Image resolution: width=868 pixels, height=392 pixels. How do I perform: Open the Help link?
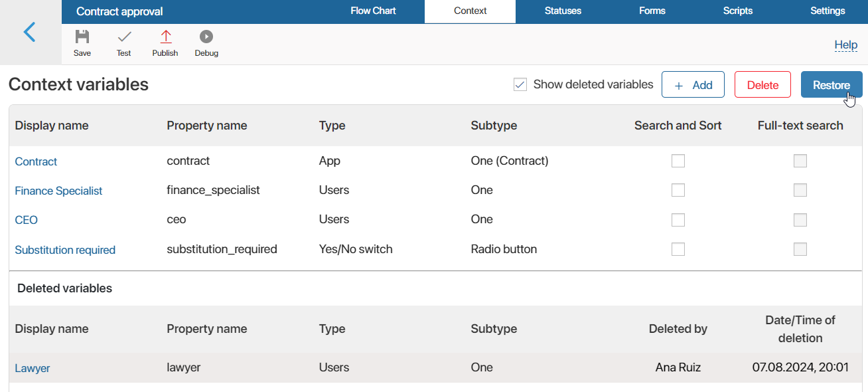pos(845,45)
